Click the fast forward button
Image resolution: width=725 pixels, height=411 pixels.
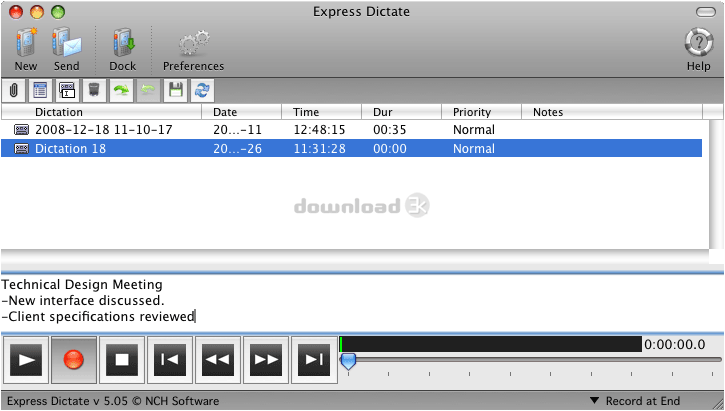pyautogui.click(x=266, y=360)
